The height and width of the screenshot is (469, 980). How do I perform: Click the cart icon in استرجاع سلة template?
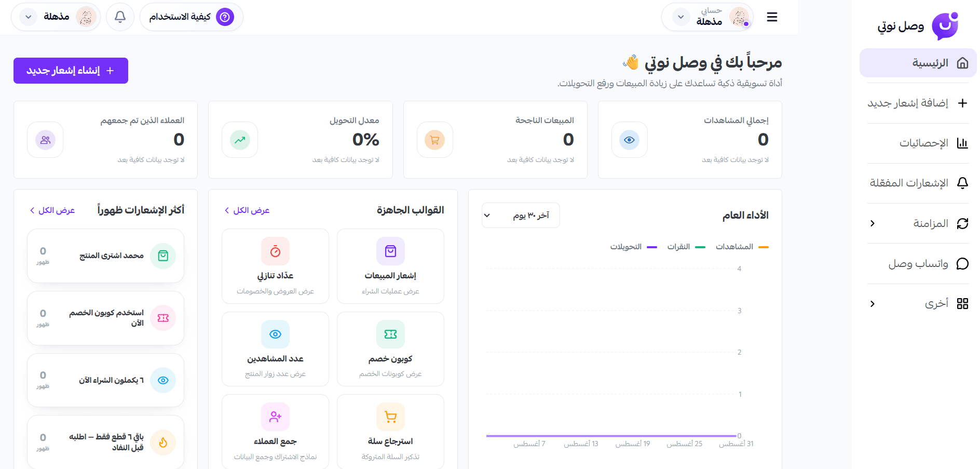click(x=390, y=417)
